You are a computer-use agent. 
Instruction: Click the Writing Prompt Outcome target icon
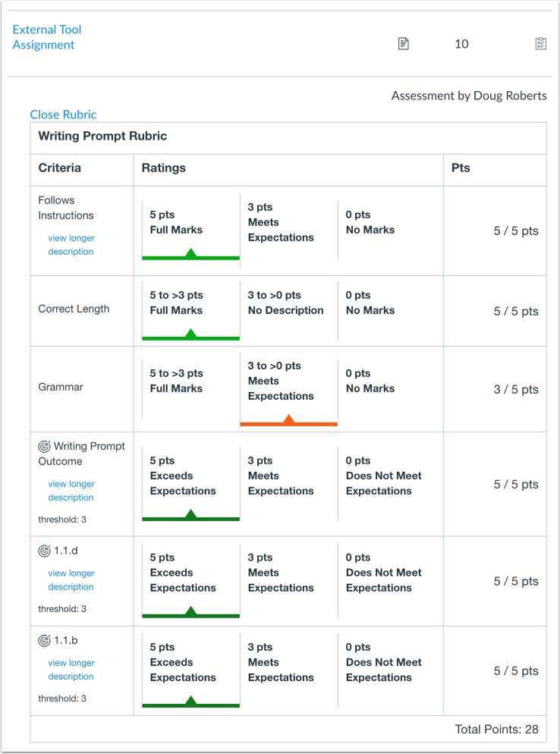45,447
